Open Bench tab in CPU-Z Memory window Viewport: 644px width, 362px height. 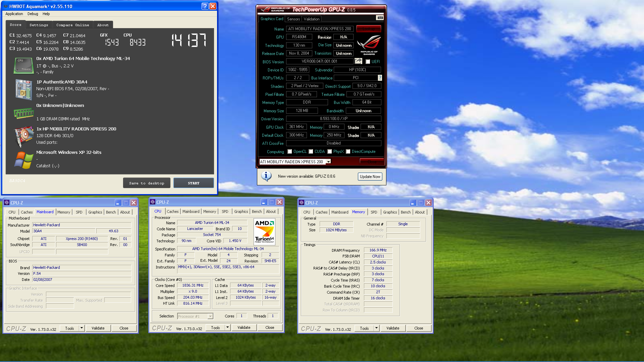406,212
